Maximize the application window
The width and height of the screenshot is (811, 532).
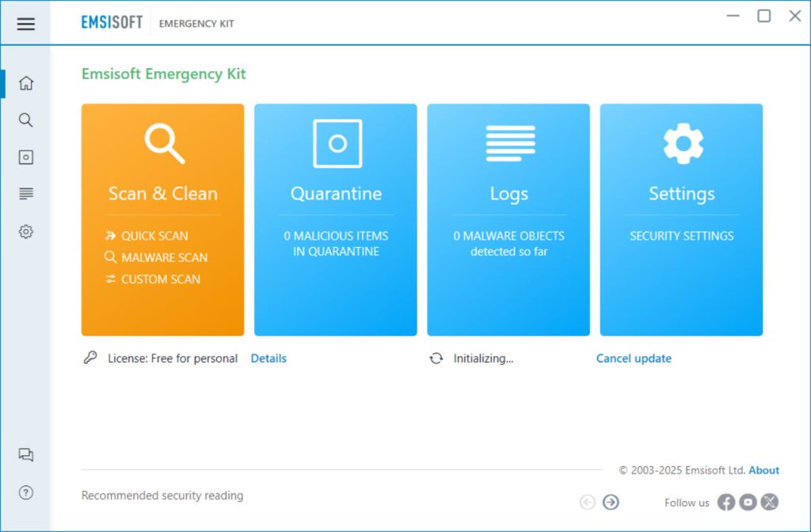click(x=764, y=16)
